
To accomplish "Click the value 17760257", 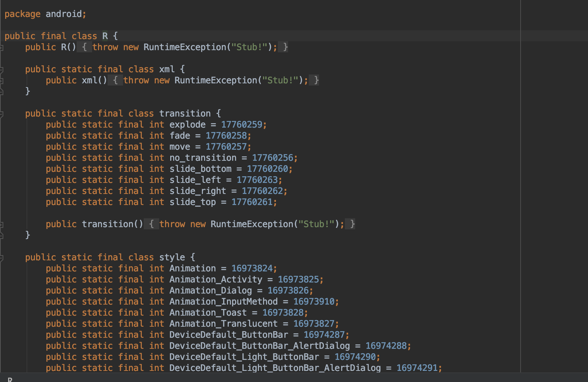I will pos(226,147).
